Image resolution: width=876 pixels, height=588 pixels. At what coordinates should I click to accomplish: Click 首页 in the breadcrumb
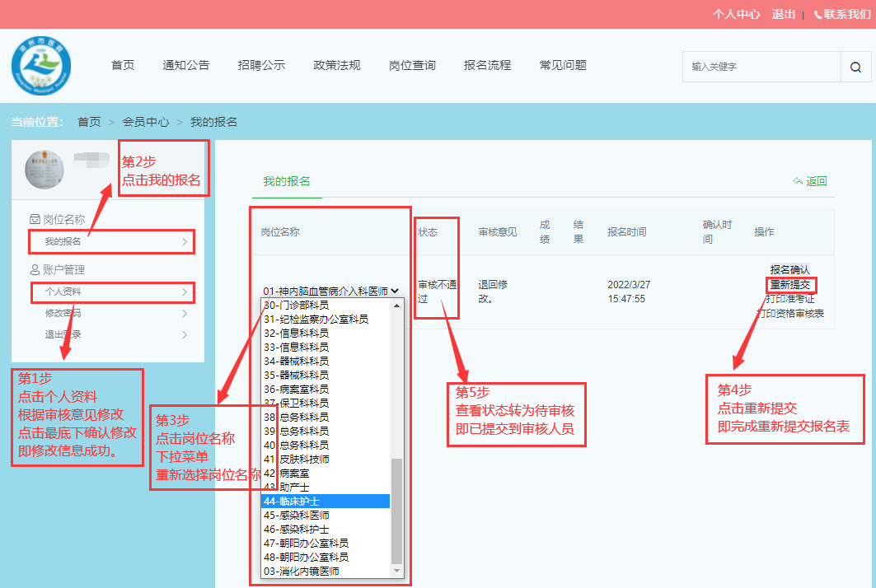pos(89,122)
